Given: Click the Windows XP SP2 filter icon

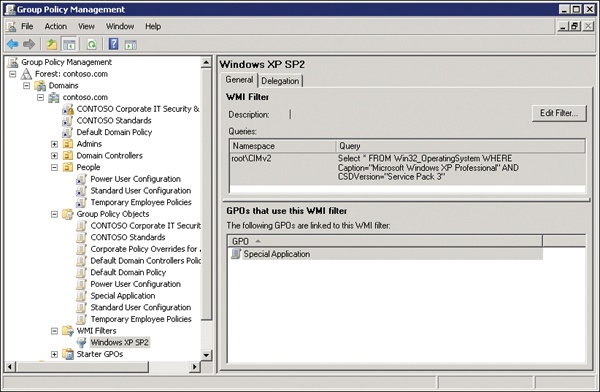Looking at the screenshot, I should (81, 343).
